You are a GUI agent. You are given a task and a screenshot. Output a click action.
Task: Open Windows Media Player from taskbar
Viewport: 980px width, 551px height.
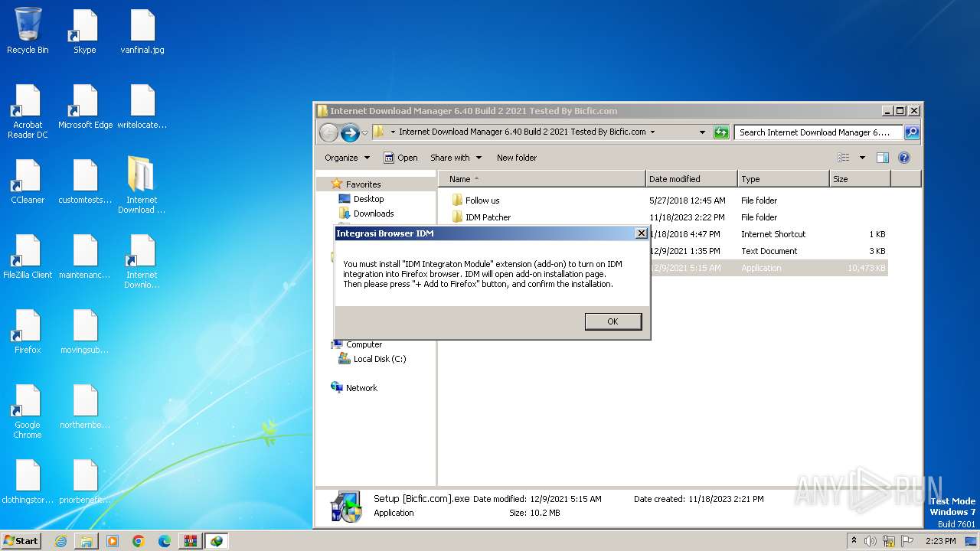pyautogui.click(x=113, y=541)
